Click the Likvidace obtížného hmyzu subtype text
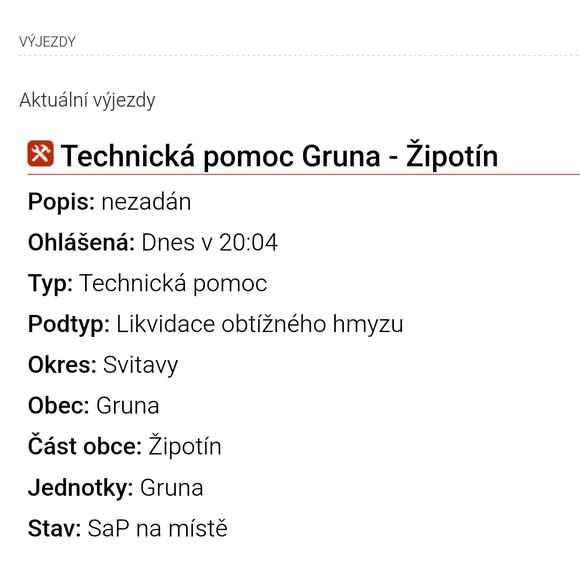Screen dimensions: 580x580 pos(260,324)
